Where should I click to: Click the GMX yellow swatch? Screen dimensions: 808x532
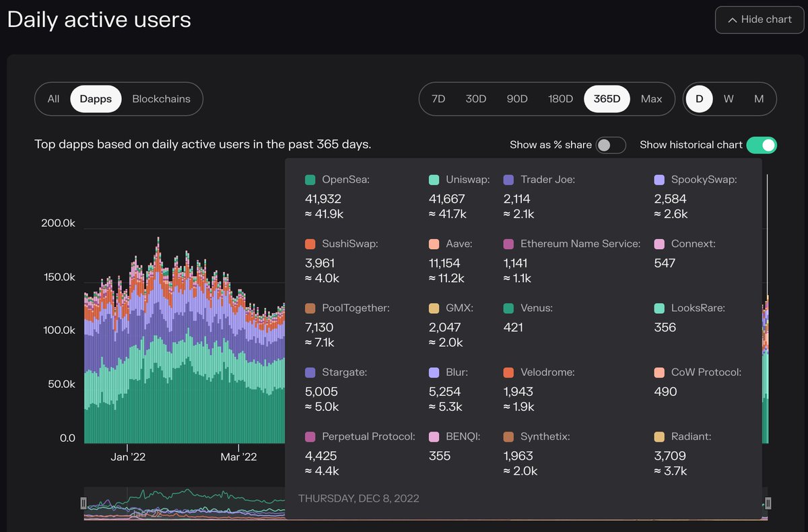tap(434, 308)
